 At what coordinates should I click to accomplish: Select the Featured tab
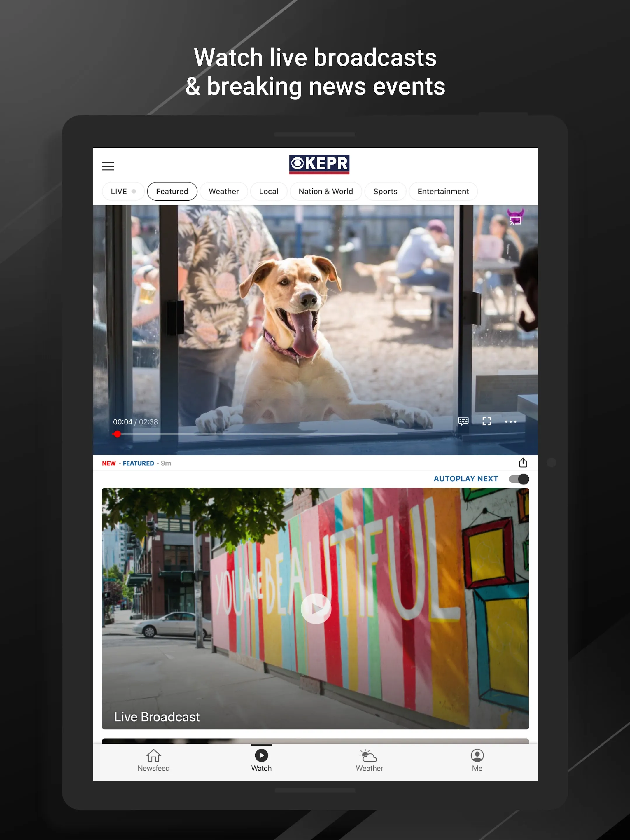point(172,191)
